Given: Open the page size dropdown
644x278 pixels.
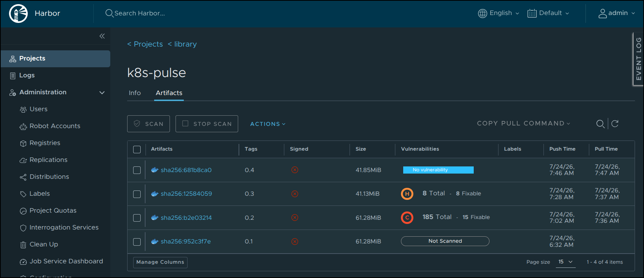Looking at the screenshot, I should pyautogui.click(x=566, y=262).
